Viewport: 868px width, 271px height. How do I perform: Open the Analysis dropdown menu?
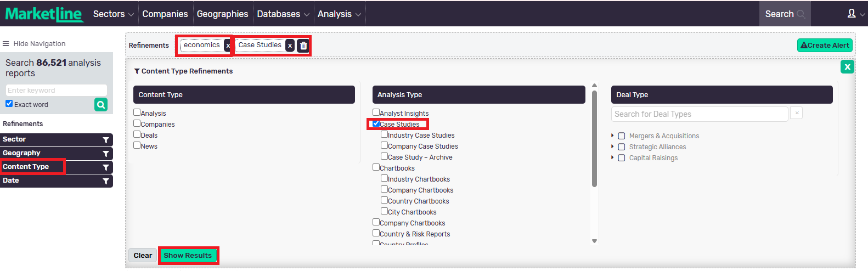click(339, 14)
